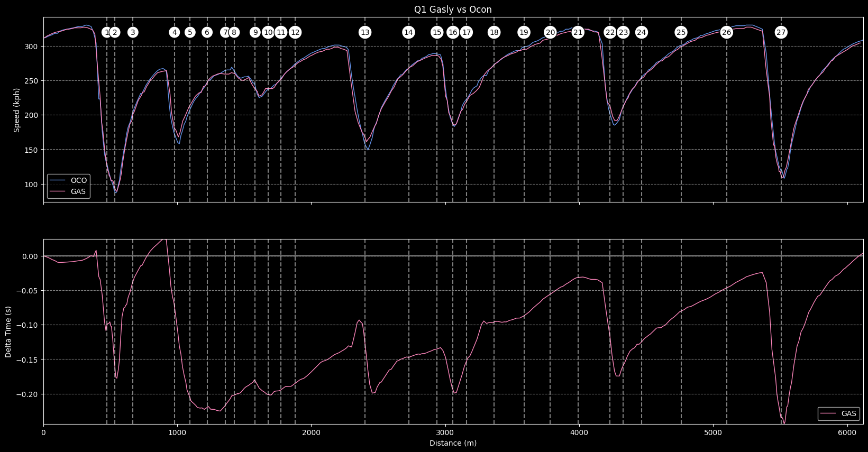Select the OCO legend label
This screenshot has width=868, height=452.
(x=79, y=180)
